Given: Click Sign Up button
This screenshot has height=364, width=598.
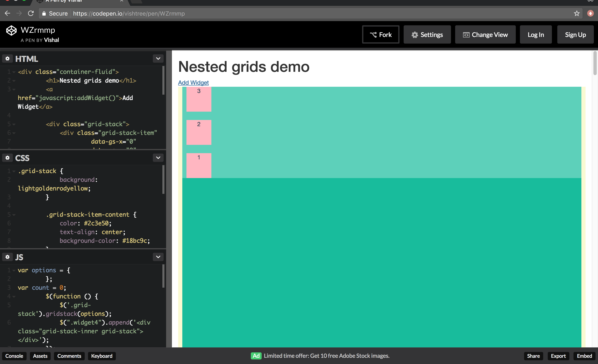Looking at the screenshot, I should [575, 35].
